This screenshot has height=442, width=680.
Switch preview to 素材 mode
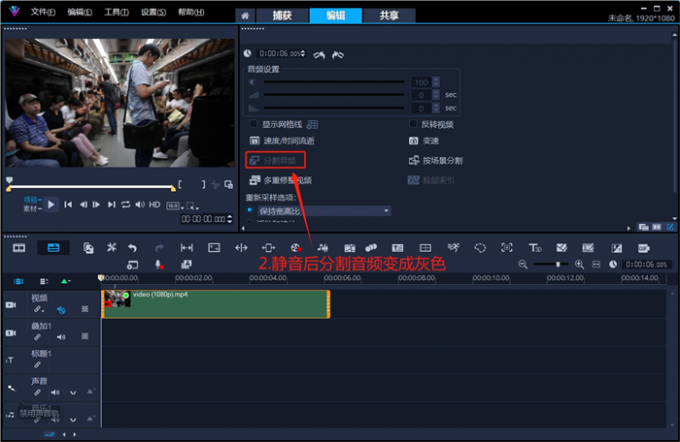click(31, 209)
